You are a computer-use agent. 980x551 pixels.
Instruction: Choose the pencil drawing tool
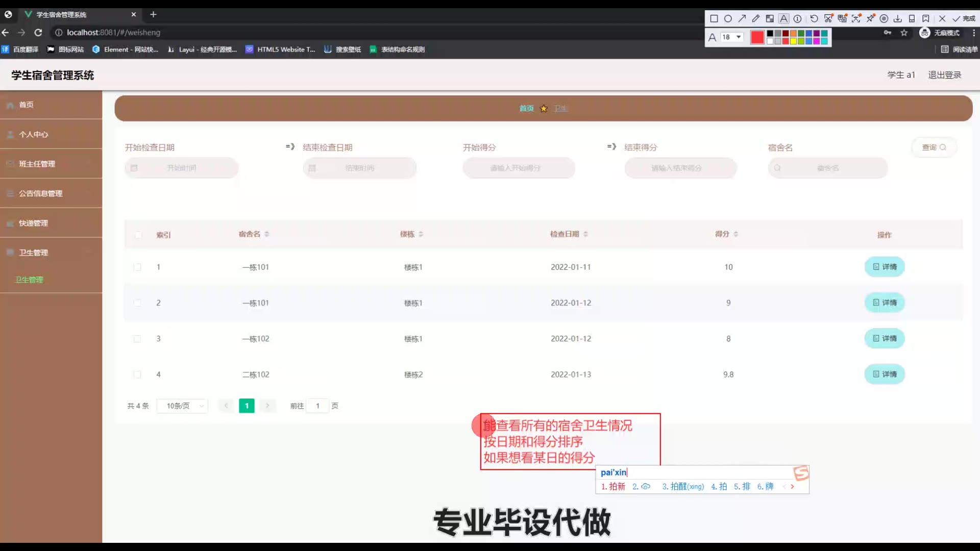tap(756, 19)
